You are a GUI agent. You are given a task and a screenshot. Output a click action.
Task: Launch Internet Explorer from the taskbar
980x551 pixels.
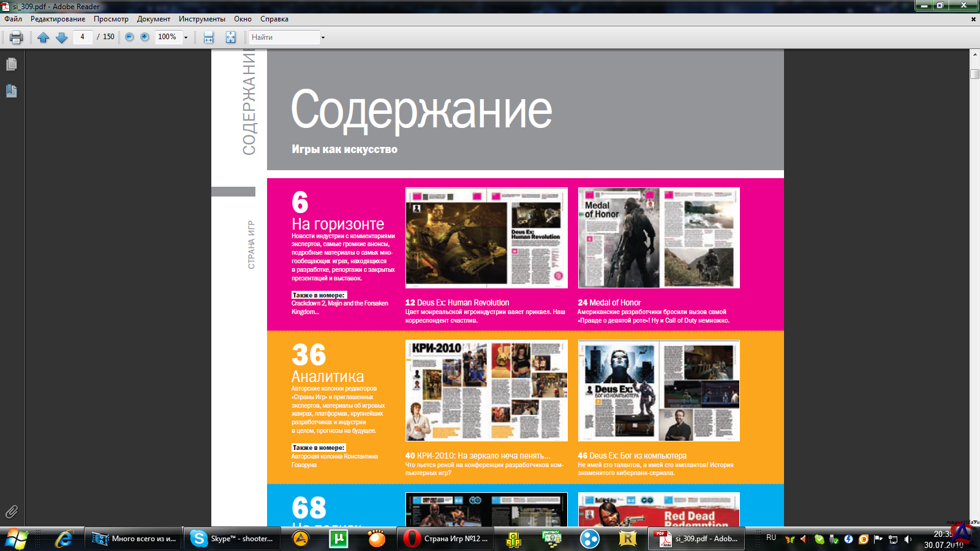(64, 539)
